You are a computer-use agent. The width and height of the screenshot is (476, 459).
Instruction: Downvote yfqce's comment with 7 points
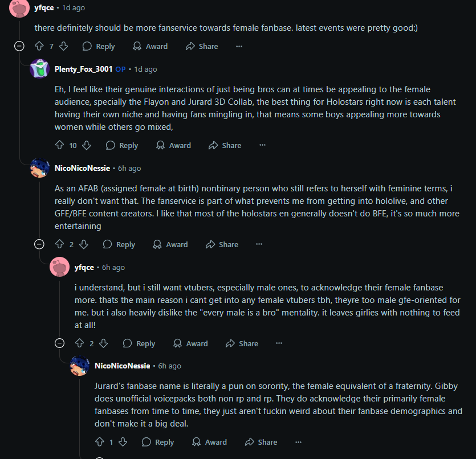(x=63, y=46)
